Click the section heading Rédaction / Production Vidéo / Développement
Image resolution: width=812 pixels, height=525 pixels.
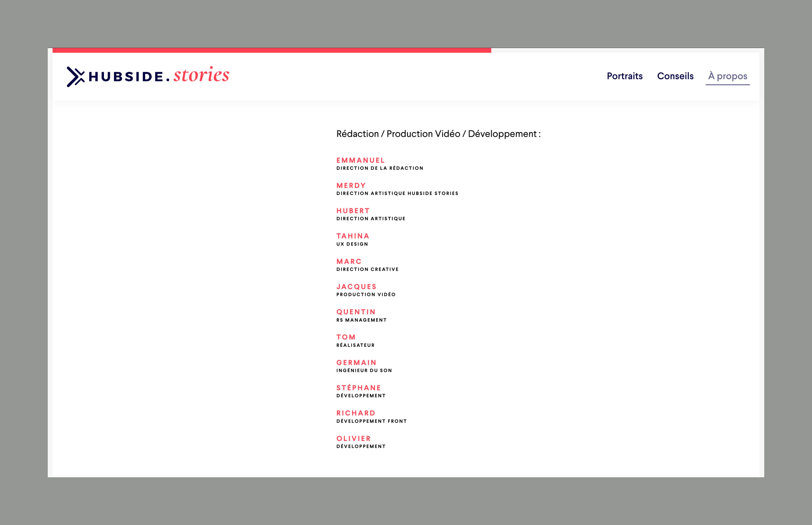(x=438, y=134)
